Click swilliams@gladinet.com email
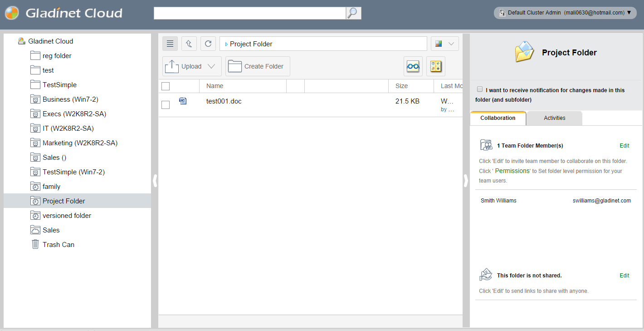The width and height of the screenshot is (644, 331). tap(602, 201)
